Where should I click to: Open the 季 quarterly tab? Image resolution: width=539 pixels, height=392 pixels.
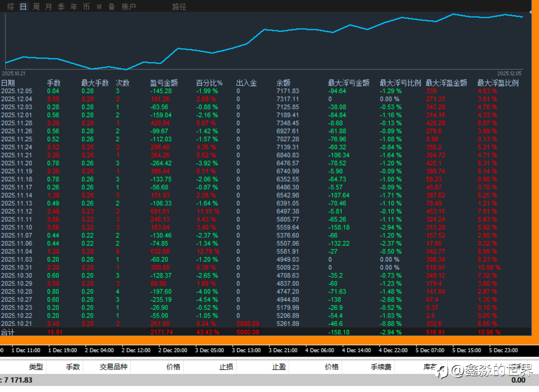(x=61, y=7)
